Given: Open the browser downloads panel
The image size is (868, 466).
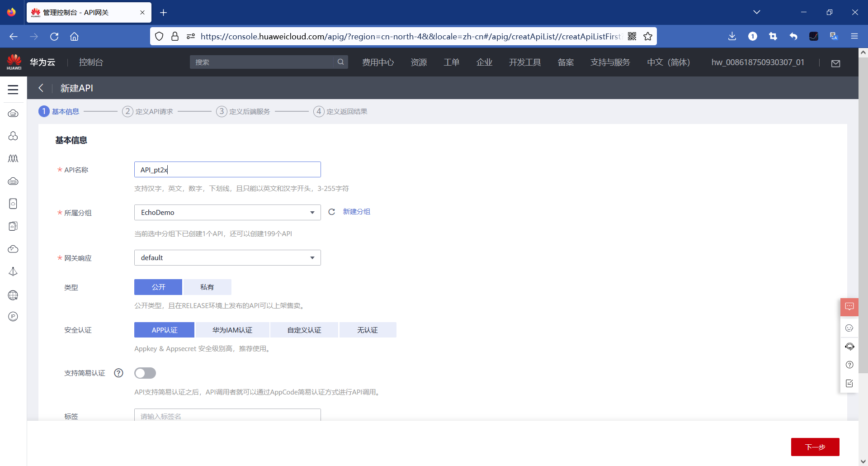Looking at the screenshot, I should pyautogui.click(x=732, y=36).
